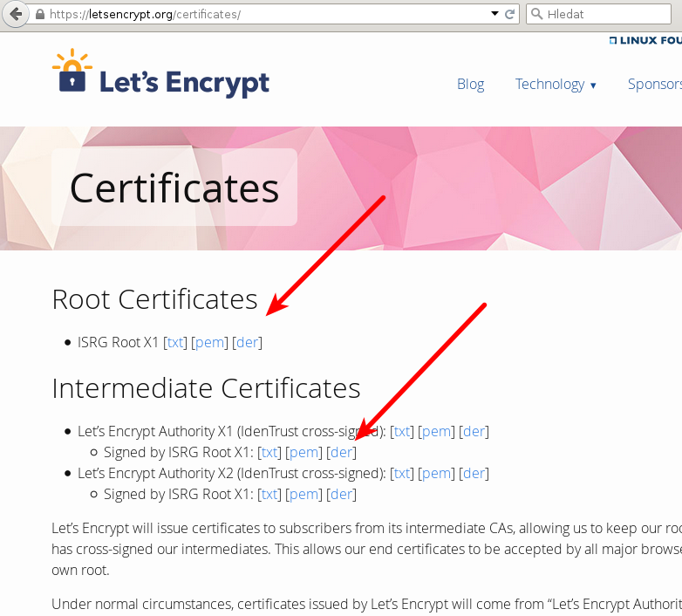Screen dimensions: 682x616
Task: Click the 'ISRG Root X1' list item text
Action: (x=118, y=342)
